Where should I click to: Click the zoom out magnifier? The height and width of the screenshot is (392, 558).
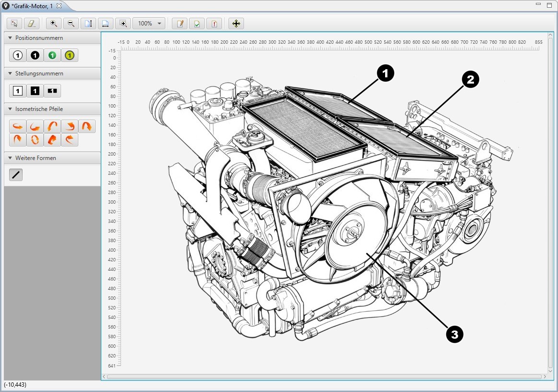(x=71, y=24)
